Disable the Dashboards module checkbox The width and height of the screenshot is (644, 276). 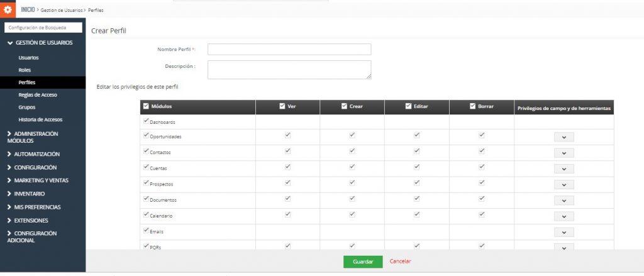[147, 120]
